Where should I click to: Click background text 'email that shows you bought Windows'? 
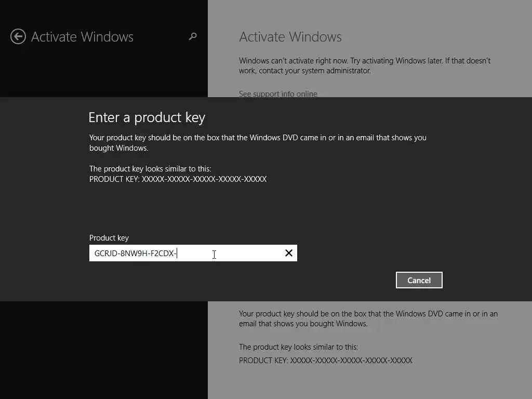pos(303,324)
